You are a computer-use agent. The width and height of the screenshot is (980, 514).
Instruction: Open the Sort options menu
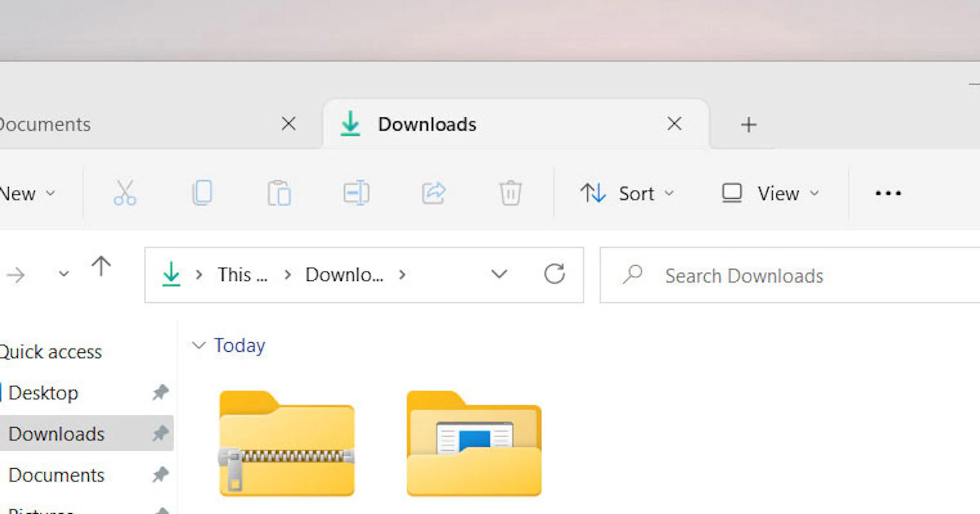pos(627,193)
